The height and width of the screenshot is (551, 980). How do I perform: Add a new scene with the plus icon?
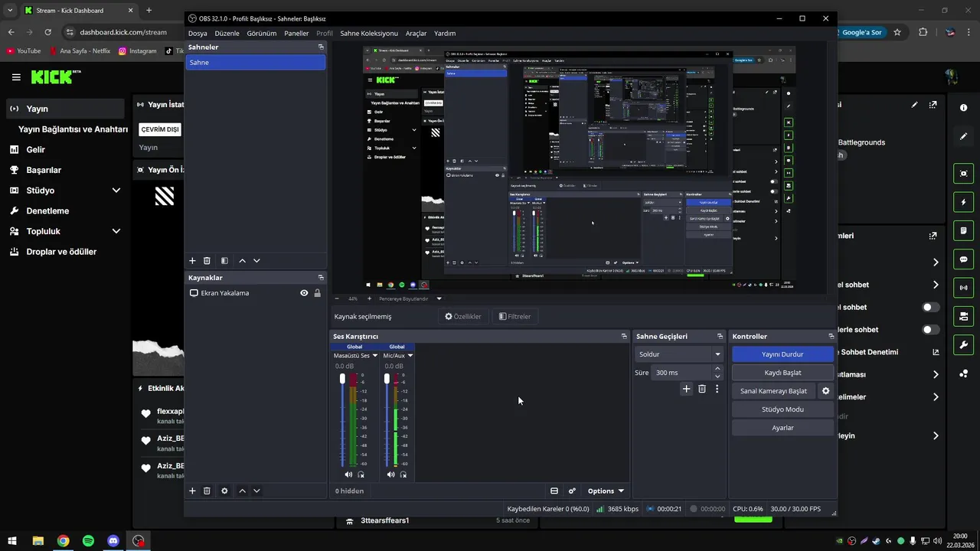pyautogui.click(x=193, y=261)
